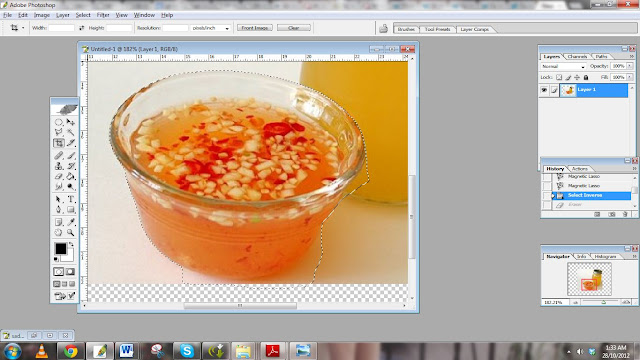Open History panel flyout menu arrow
640x360 pixels.
pos(634,169)
